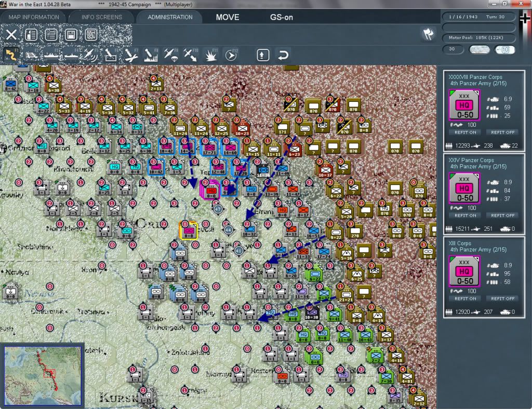Click the XXXXVIII Panzer Corps unit name

point(475,77)
